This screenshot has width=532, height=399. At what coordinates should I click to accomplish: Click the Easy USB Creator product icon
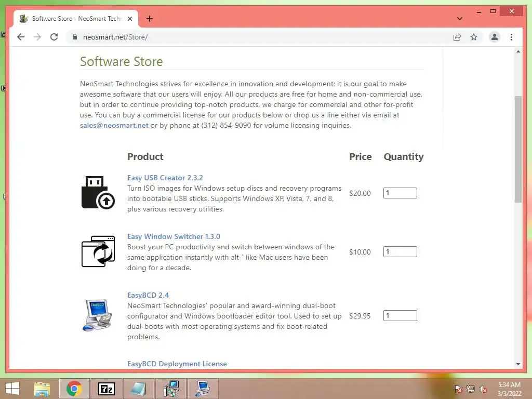click(98, 192)
